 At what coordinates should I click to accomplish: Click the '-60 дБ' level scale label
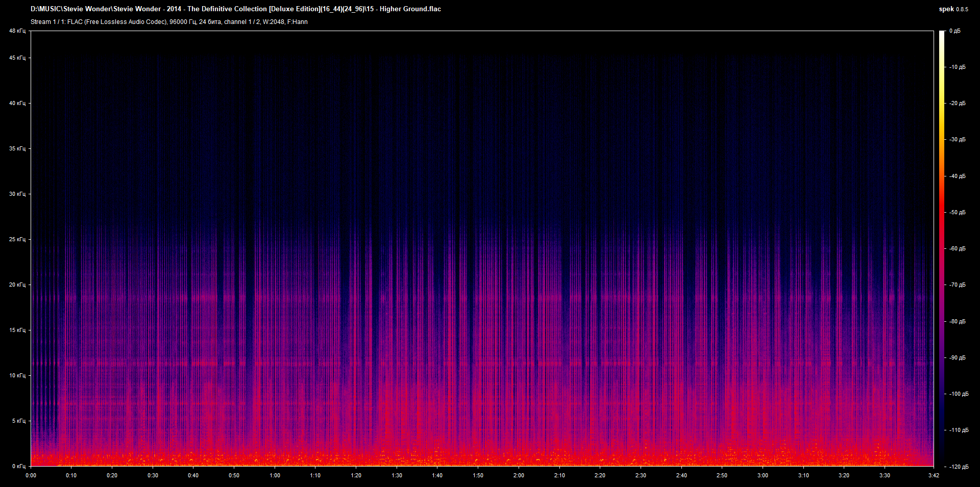[x=958, y=249]
